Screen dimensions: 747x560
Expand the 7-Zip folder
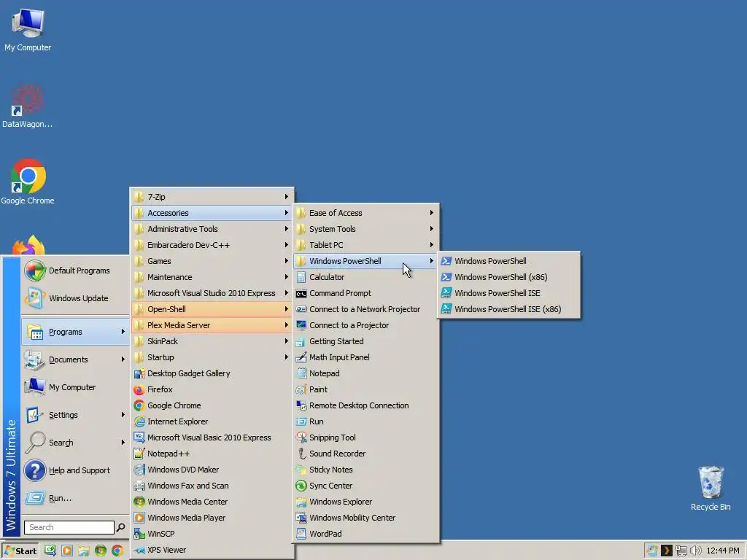coord(212,197)
